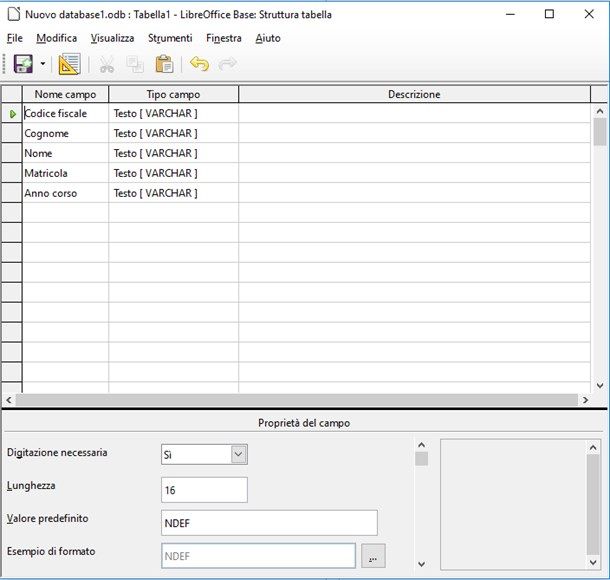Click the document icon in title bar
The height and width of the screenshot is (580, 610).
tap(14, 14)
